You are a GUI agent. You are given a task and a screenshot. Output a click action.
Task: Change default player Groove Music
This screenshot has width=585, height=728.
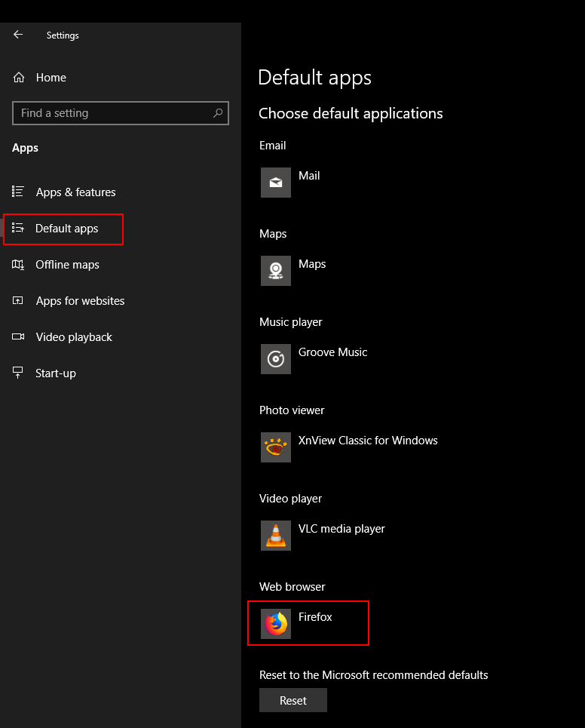(332, 352)
